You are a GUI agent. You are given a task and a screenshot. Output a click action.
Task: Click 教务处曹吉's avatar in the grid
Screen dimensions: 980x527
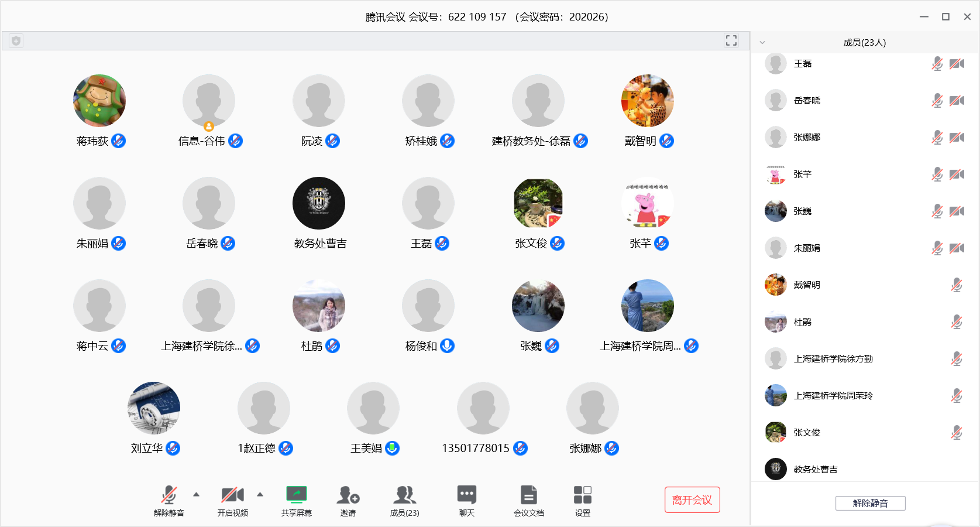(x=319, y=203)
